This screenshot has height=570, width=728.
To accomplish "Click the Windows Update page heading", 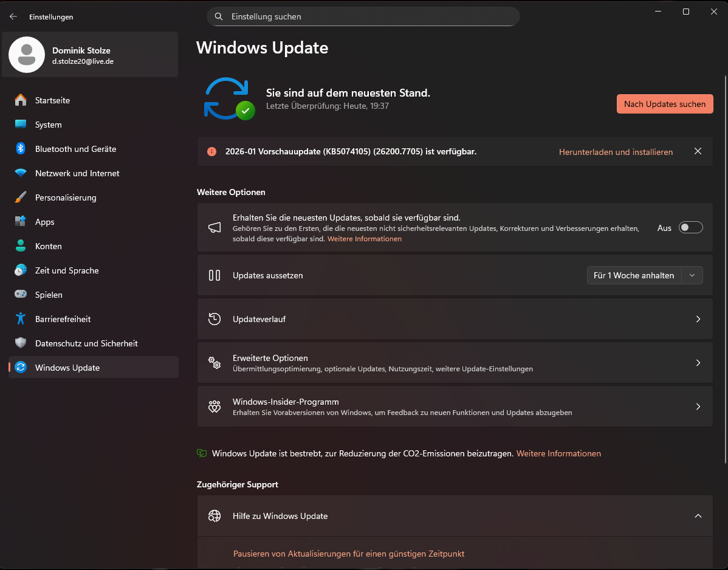I will (262, 48).
